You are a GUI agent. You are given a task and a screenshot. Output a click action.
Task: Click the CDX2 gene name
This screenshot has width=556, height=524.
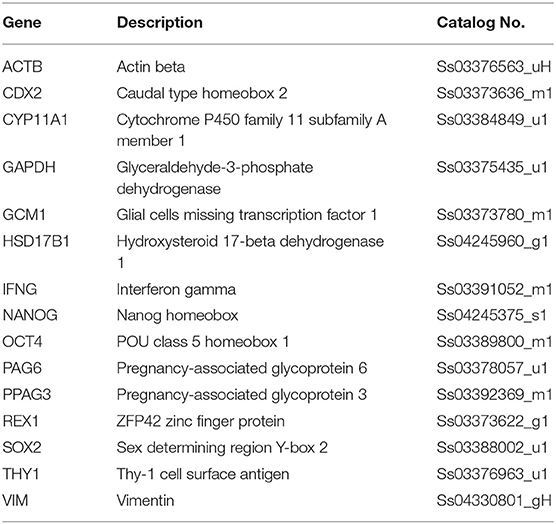(22, 93)
